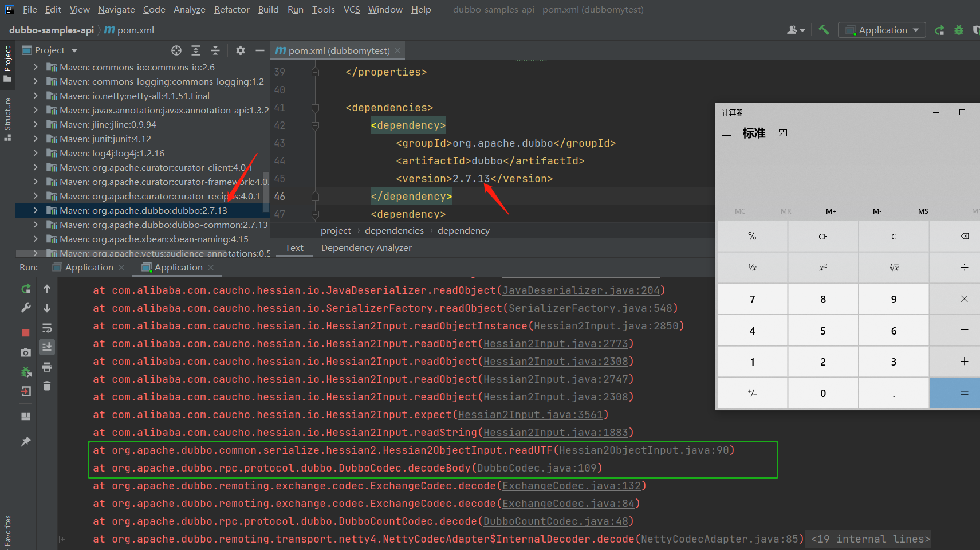Click the Attach Debugger bug icon
Image resolution: width=980 pixels, height=550 pixels.
26,372
